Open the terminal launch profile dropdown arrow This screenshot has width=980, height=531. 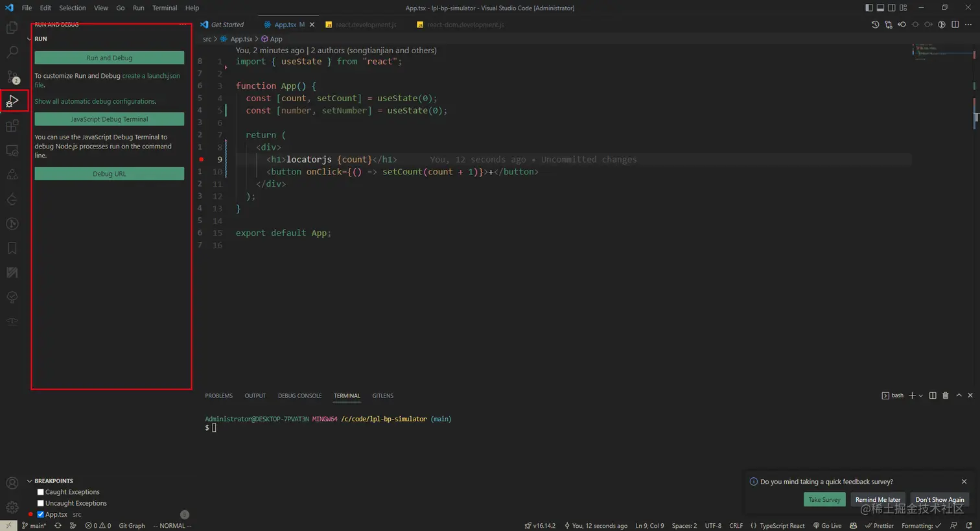coord(920,395)
